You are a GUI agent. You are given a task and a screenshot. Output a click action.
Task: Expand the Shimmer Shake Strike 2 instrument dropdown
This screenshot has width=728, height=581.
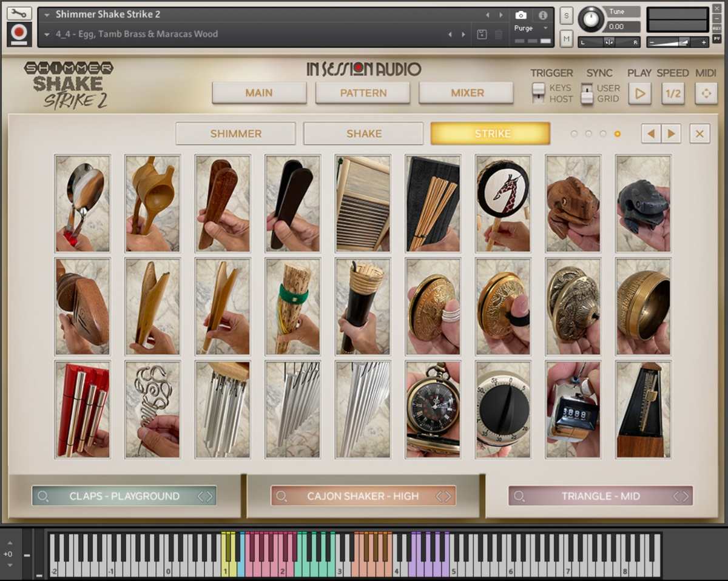pyautogui.click(x=47, y=15)
